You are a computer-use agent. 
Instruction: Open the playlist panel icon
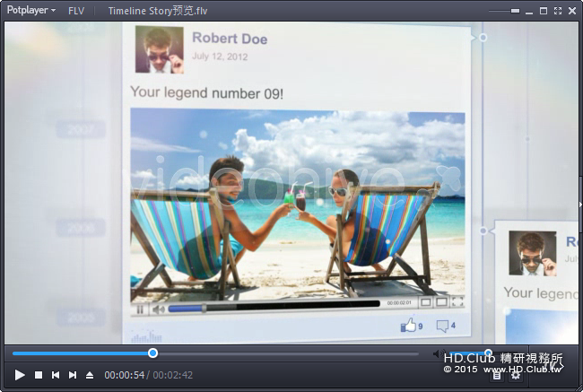pyautogui.click(x=497, y=376)
